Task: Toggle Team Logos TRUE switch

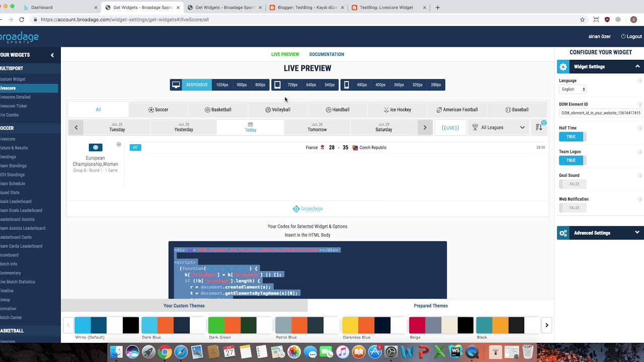Action: pos(573,160)
